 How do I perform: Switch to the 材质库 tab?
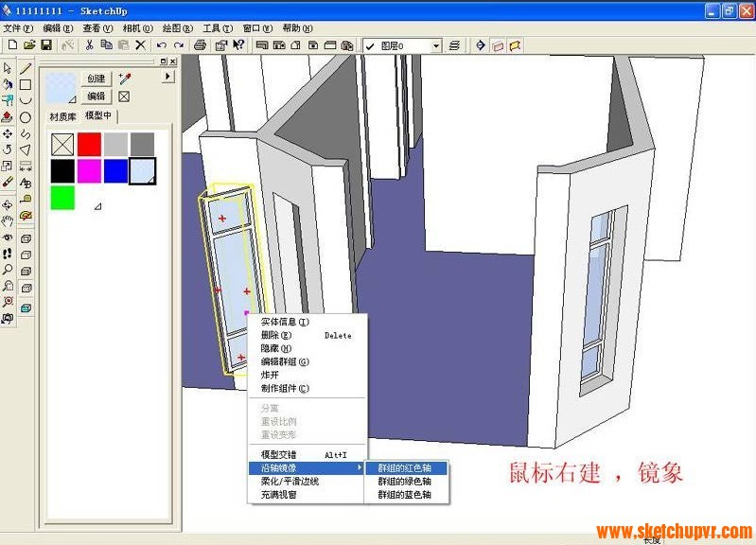coord(62,116)
